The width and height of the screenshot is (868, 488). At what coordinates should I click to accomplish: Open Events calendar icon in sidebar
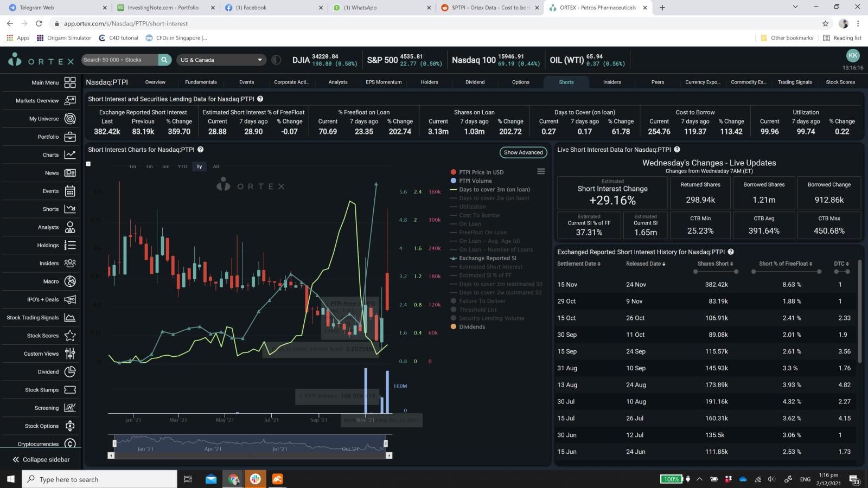[70, 191]
